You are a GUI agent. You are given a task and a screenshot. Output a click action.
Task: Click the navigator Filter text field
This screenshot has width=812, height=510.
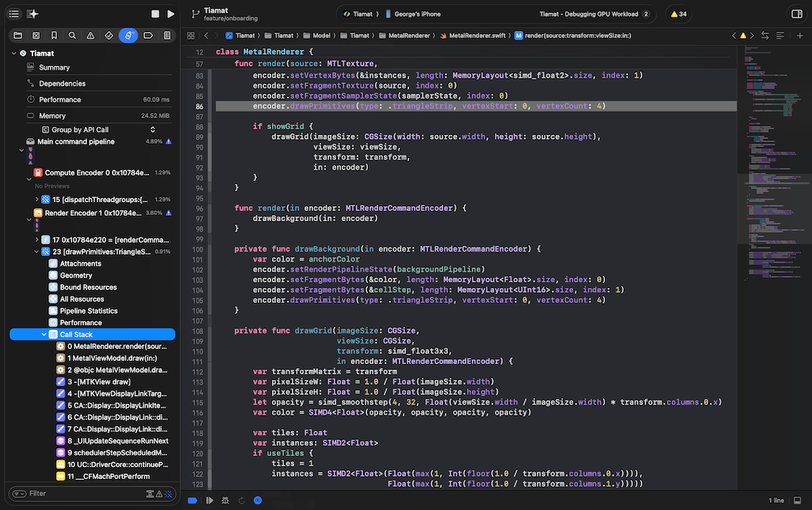coord(79,493)
